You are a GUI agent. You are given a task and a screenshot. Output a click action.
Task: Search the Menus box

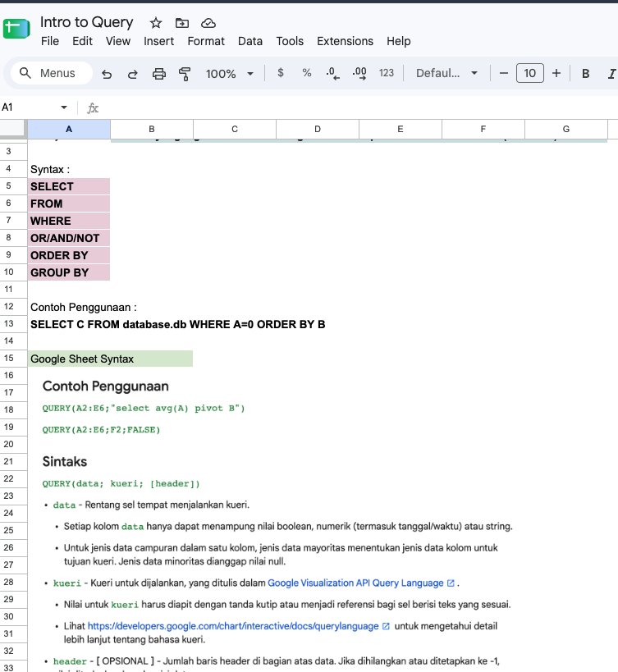[52, 73]
